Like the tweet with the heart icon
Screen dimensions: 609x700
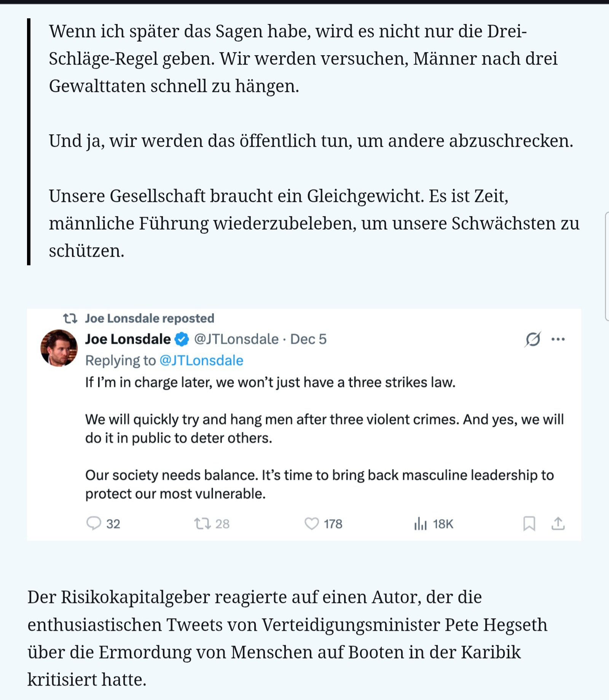(x=312, y=523)
